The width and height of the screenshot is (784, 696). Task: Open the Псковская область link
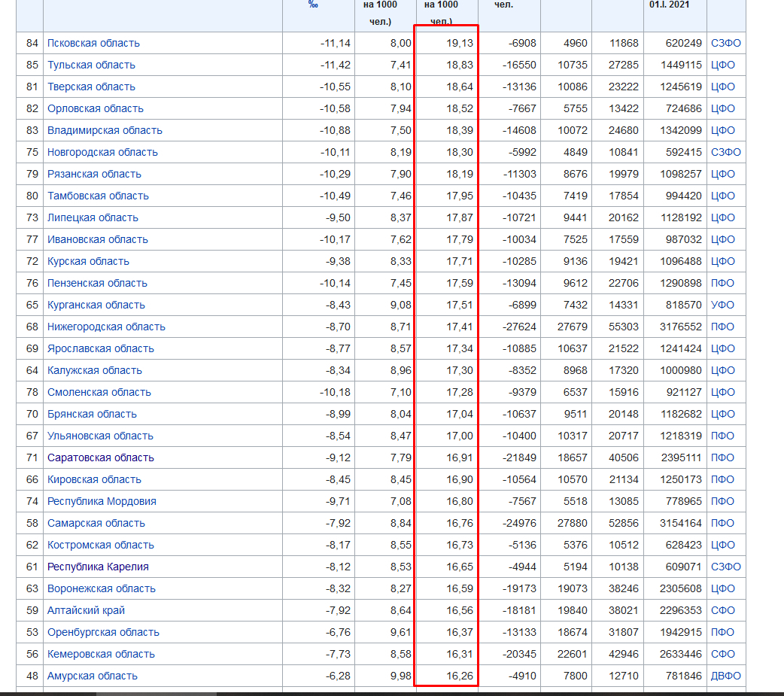click(93, 43)
